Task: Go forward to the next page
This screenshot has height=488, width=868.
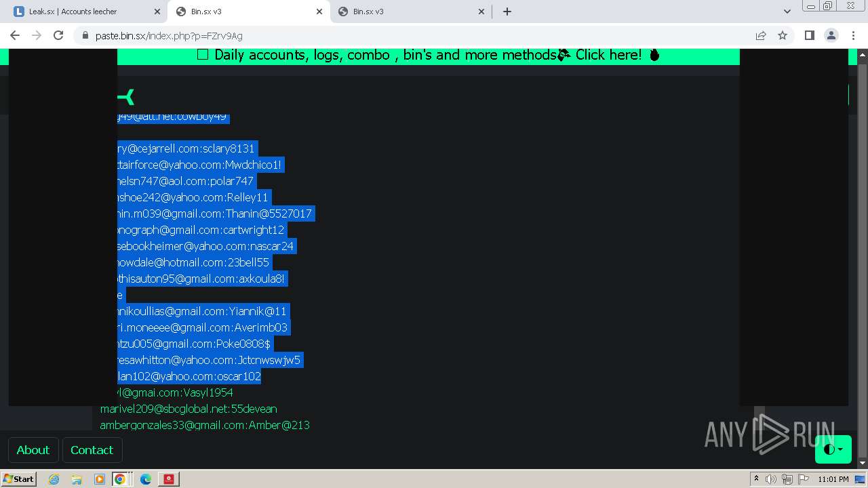Action: 37,35
